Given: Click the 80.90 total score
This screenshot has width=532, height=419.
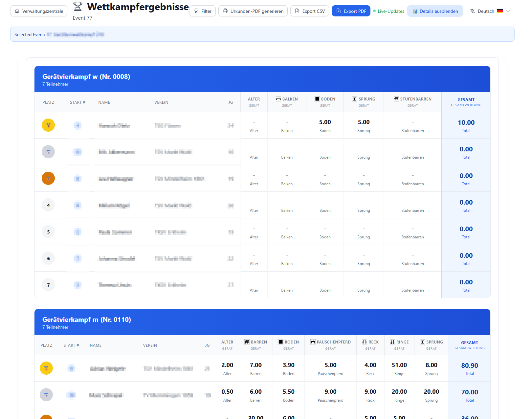Looking at the screenshot, I should point(470,365).
